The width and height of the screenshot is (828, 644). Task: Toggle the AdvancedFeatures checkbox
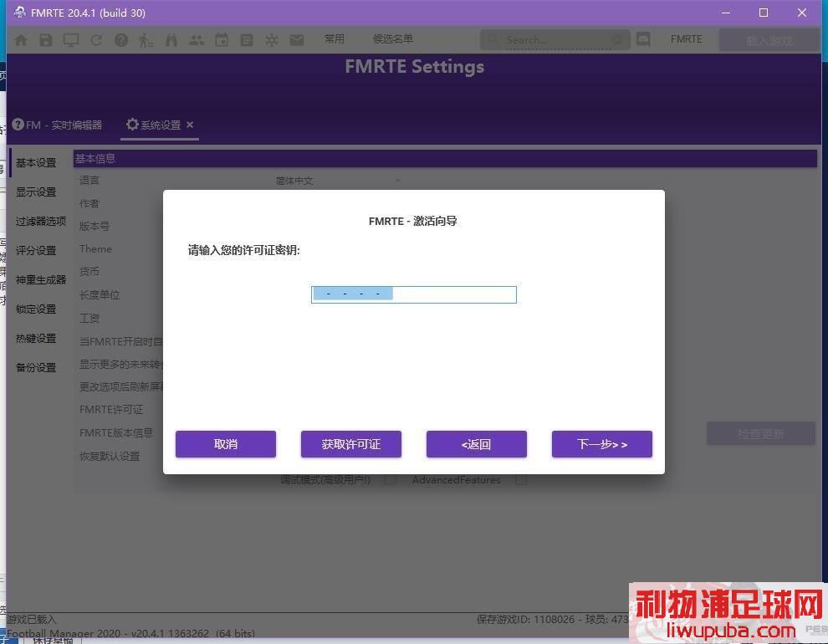tap(521, 480)
